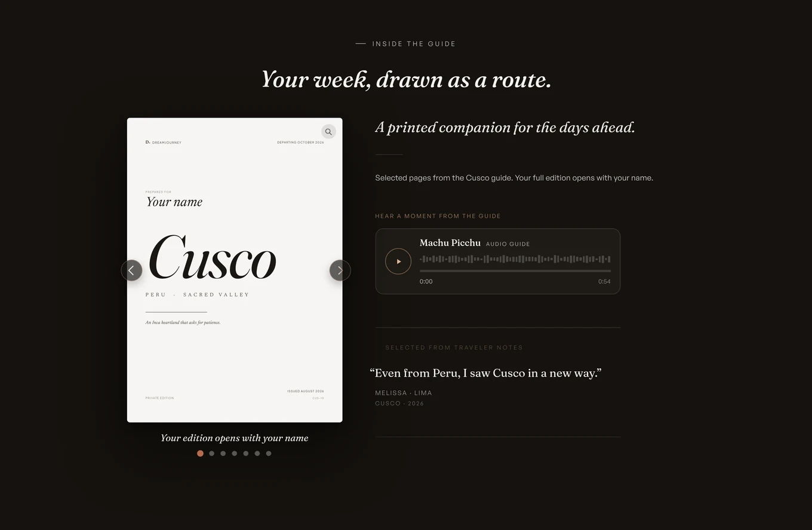The width and height of the screenshot is (812, 530).
Task: Click 'PRIVATE EDITION' on the cover
Action: pos(159,398)
